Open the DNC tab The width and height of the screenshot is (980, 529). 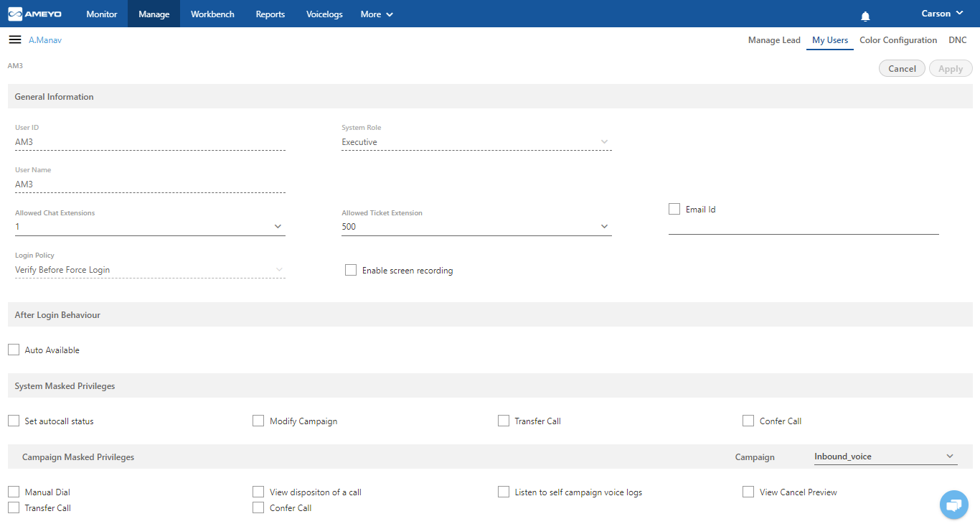pos(958,40)
